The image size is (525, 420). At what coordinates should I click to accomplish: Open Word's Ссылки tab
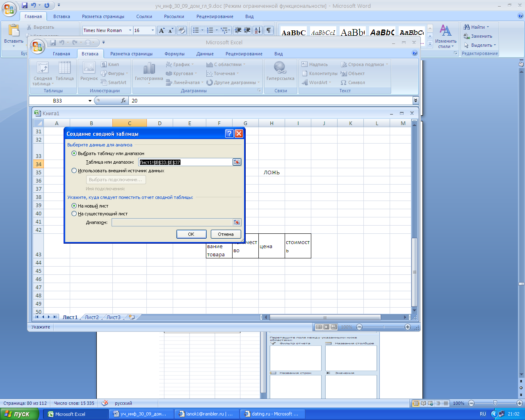[x=144, y=16]
